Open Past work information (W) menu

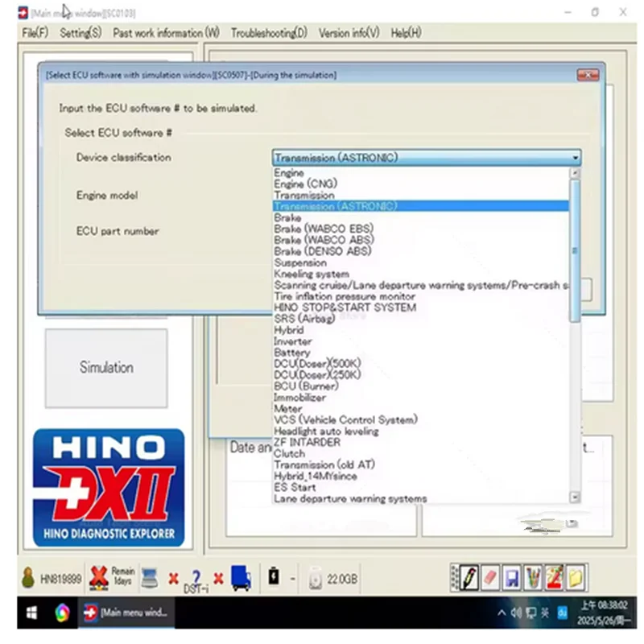pyautogui.click(x=166, y=33)
